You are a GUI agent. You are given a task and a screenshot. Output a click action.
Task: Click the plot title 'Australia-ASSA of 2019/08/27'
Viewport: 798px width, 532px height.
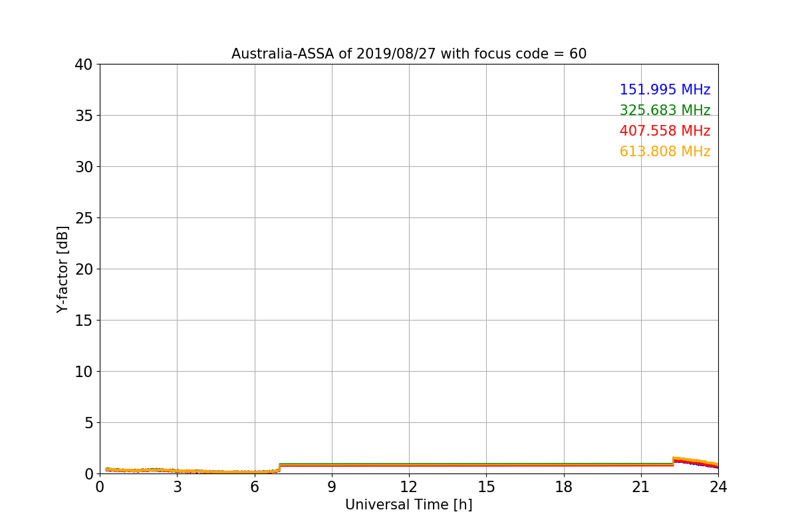click(333, 54)
